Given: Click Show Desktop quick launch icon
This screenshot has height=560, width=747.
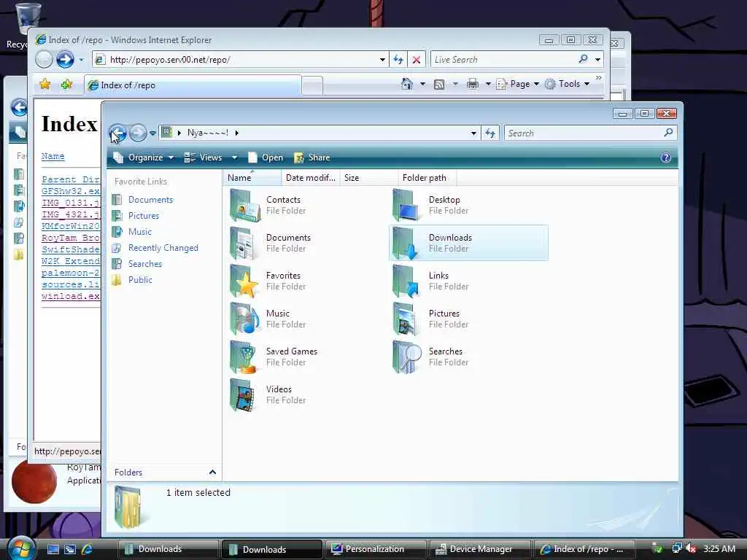Looking at the screenshot, I should [x=53, y=549].
